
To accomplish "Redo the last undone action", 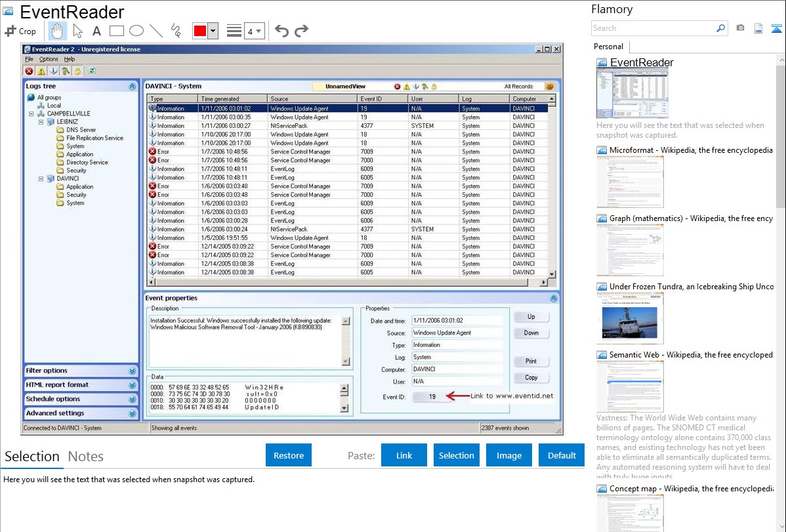I will (301, 31).
